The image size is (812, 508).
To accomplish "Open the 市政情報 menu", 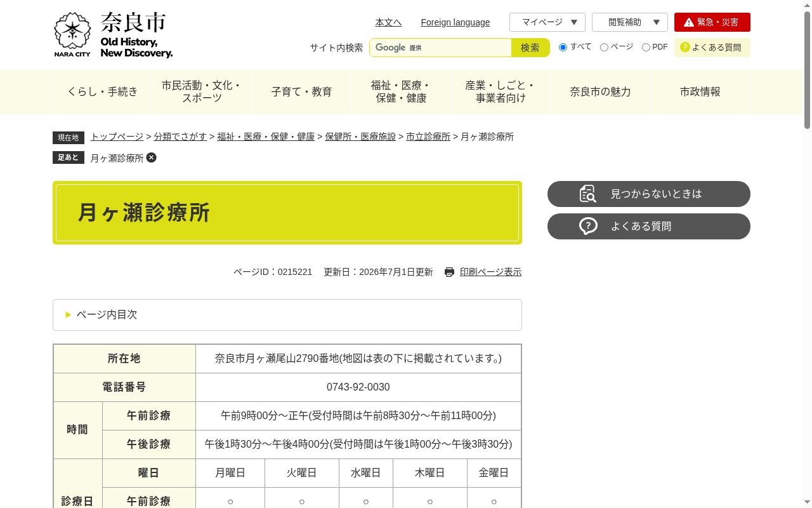I will [700, 92].
